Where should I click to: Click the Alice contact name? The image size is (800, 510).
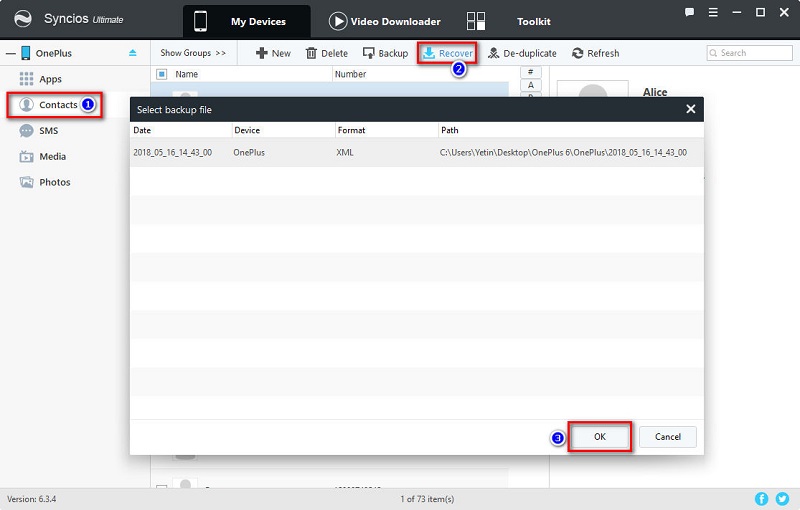[x=655, y=92]
